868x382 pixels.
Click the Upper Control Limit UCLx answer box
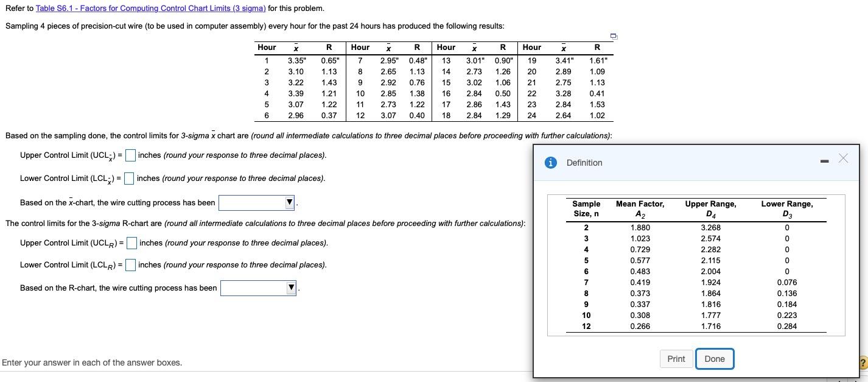point(130,155)
